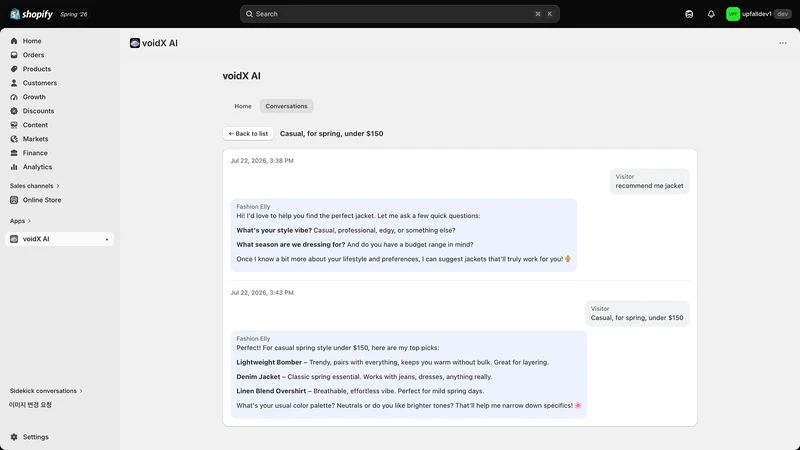Image resolution: width=800 pixels, height=450 pixels.
Task: Switch to the Home tab
Action: tap(243, 106)
